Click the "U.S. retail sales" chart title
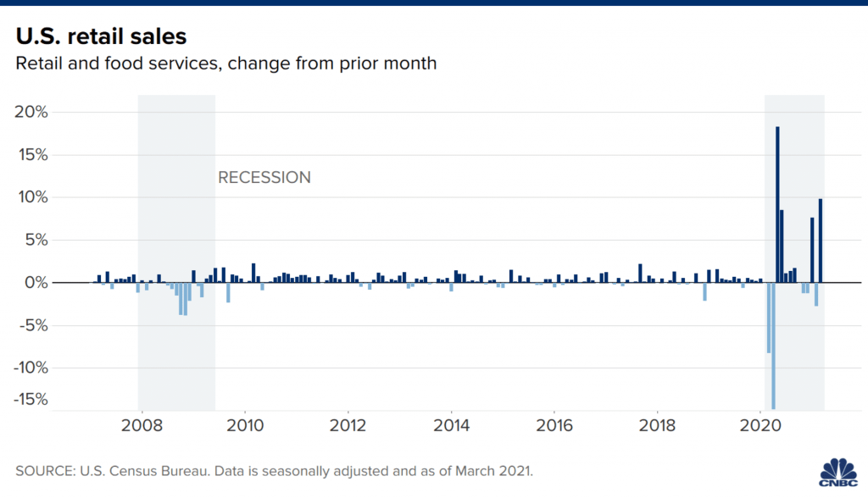Screen dimensions: 868x498 (x=99, y=36)
